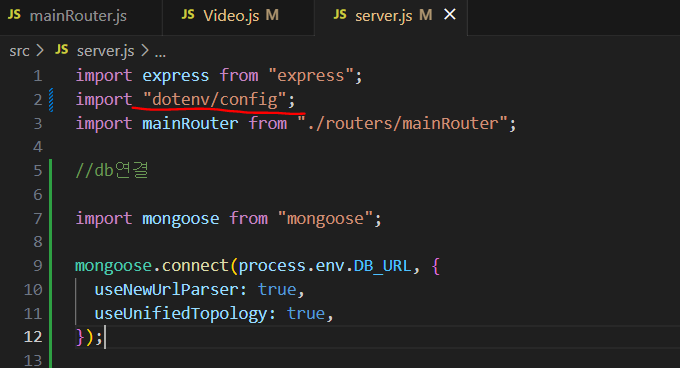The height and width of the screenshot is (368, 680).
Task: Click the Video.js modified M indicator
Action: click(x=272, y=15)
